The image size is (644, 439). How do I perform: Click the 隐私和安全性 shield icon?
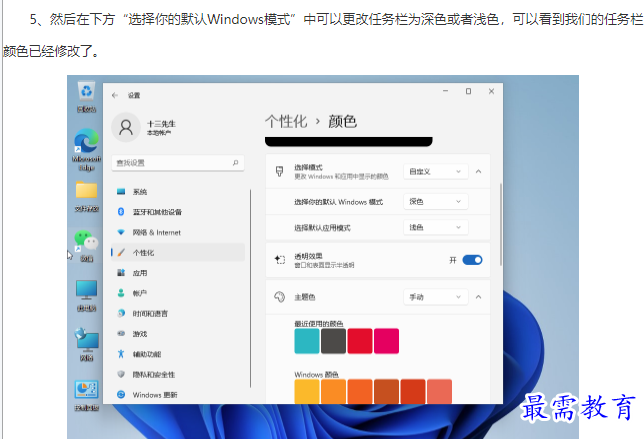pyautogui.click(x=121, y=374)
